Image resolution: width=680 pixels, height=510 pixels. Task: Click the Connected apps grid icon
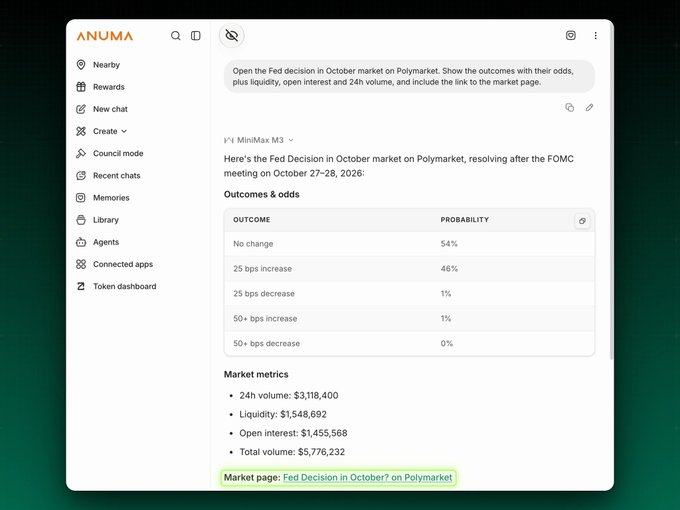81,264
